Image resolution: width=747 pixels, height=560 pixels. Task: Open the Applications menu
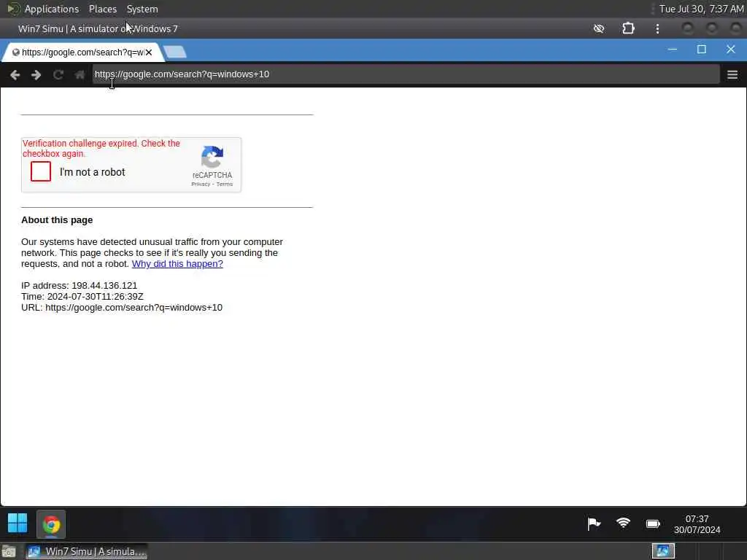(x=52, y=9)
